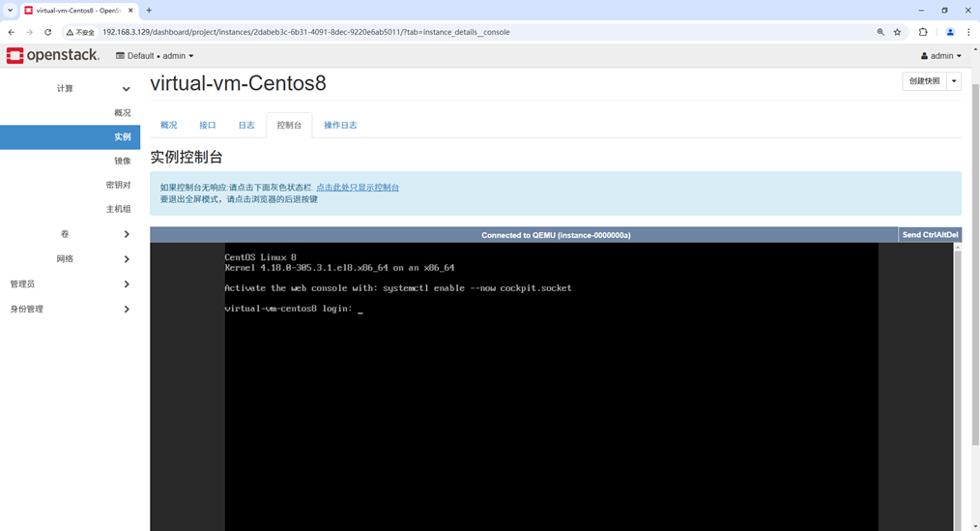Click the page vertical scrollbar

(975, 266)
